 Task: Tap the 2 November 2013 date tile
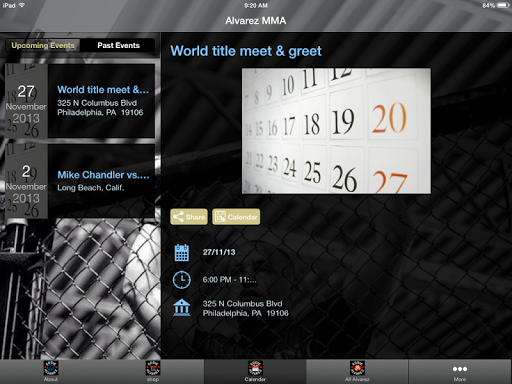tap(26, 181)
